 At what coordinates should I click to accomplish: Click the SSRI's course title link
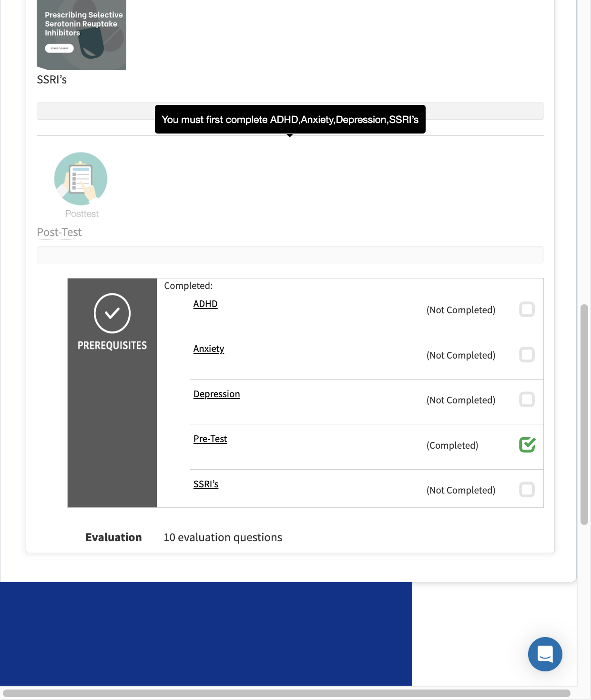[x=52, y=80]
